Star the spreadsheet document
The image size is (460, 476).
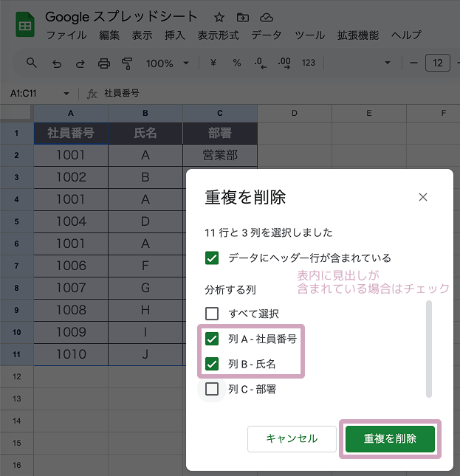219,17
